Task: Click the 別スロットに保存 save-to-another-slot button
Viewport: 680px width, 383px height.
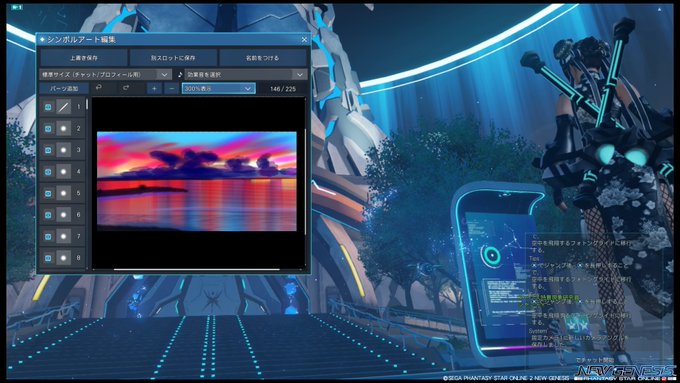Action: tap(173, 58)
